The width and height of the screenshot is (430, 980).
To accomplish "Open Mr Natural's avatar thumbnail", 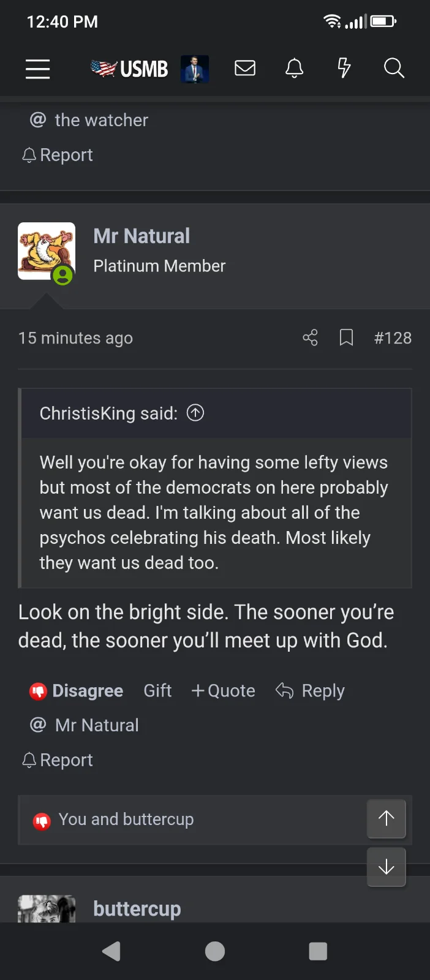I will [47, 251].
